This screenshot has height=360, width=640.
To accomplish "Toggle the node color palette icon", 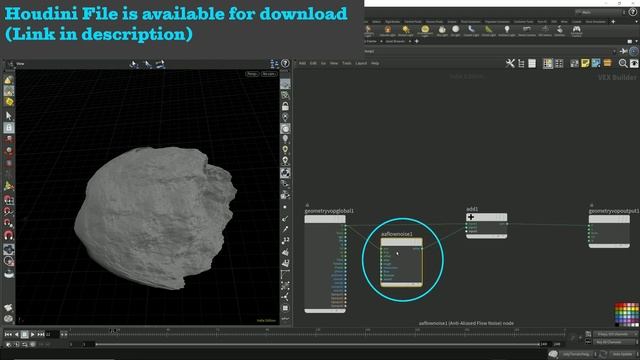I will 548,63.
